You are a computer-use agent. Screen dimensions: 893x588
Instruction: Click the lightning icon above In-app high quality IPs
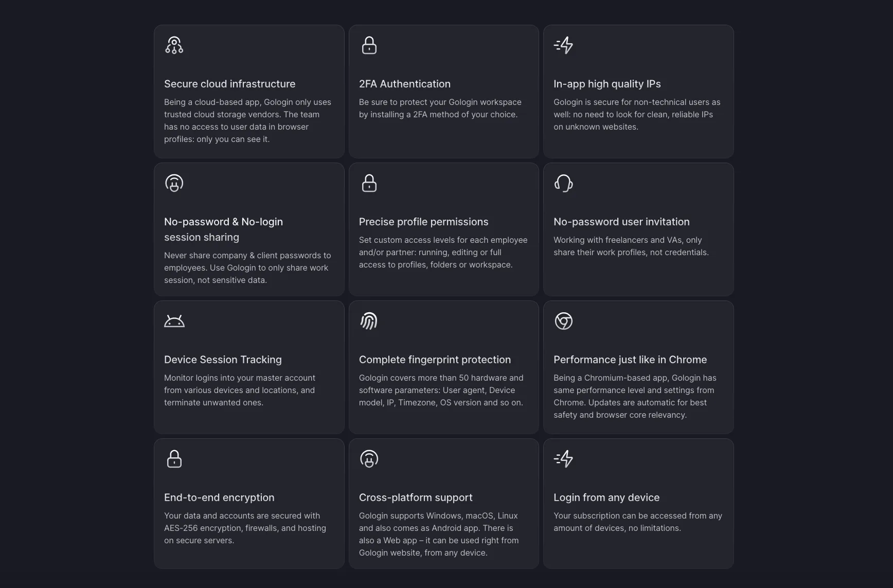point(563,45)
